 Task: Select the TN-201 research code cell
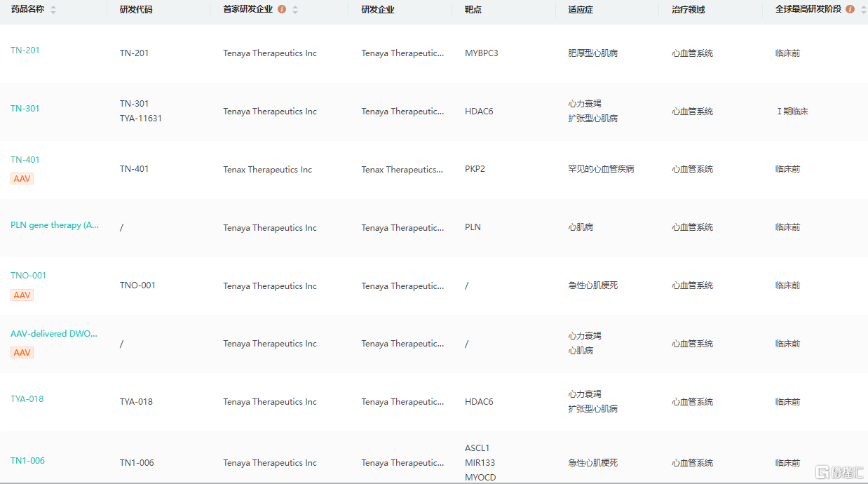coord(135,53)
